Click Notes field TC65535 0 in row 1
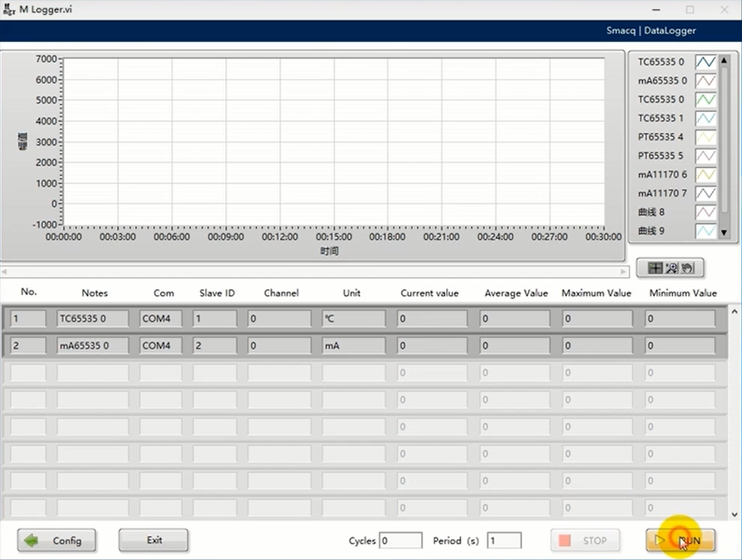This screenshot has width=742, height=560. pyautogui.click(x=93, y=319)
